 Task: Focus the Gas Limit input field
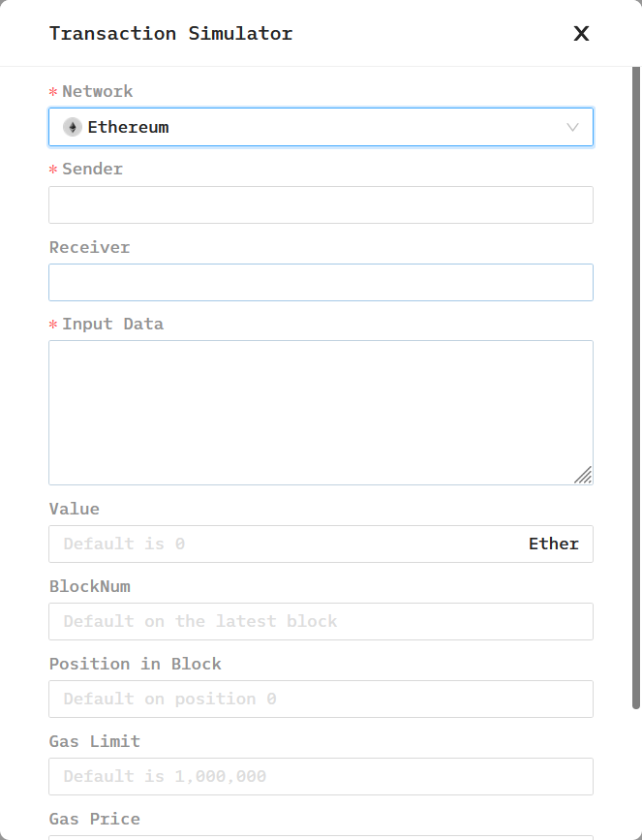pyautogui.click(x=321, y=776)
